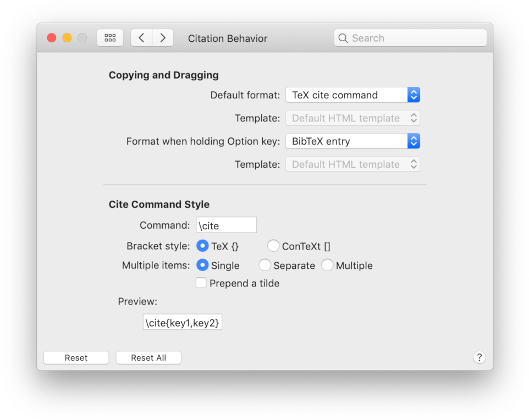Click the magnifying glass search icon

pos(343,38)
